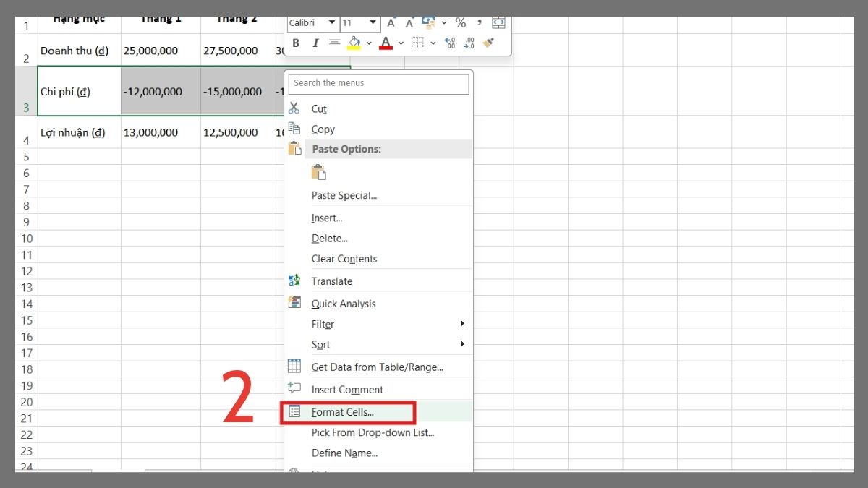This screenshot has height=488, width=868.
Task: Toggle Italic formatting
Action: tap(314, 42)
